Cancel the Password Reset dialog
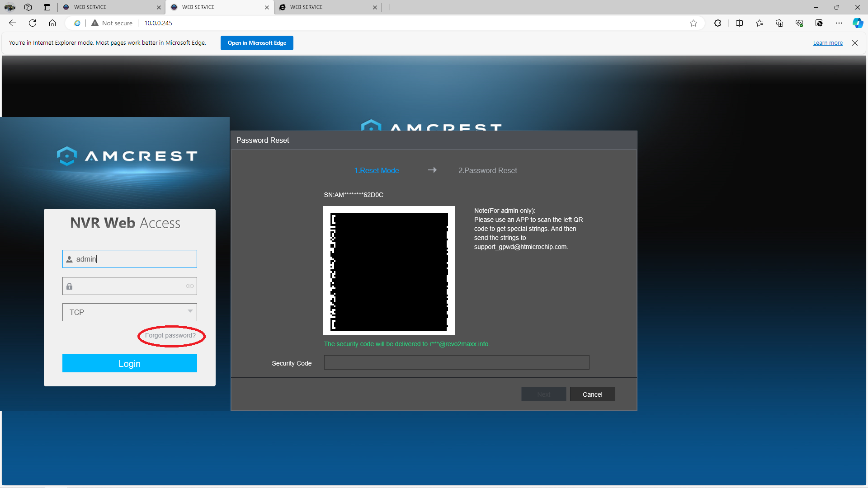The width and height of the screenshot is (868, 488). point(592,394)
